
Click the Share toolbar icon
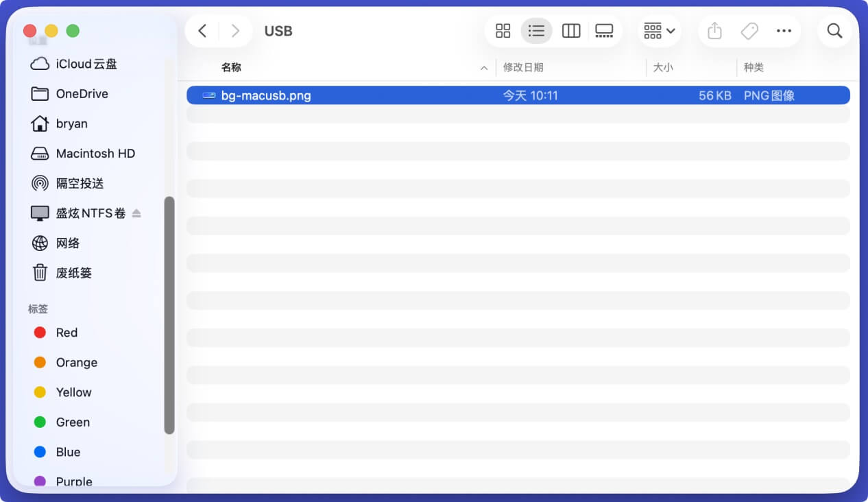click(714, 31)
